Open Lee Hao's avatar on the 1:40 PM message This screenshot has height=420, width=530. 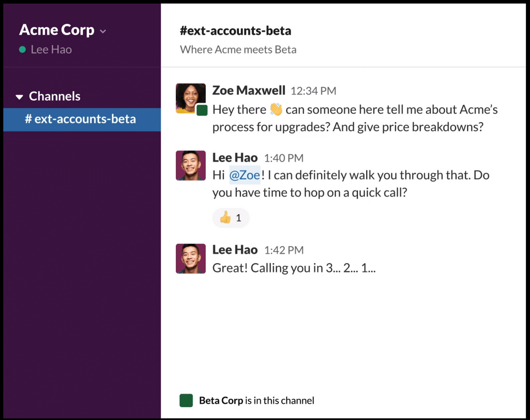[x=191, y=166]
